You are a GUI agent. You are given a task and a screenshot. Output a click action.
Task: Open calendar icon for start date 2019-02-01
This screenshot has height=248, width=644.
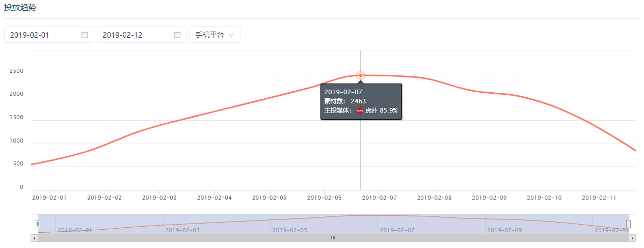85,35
